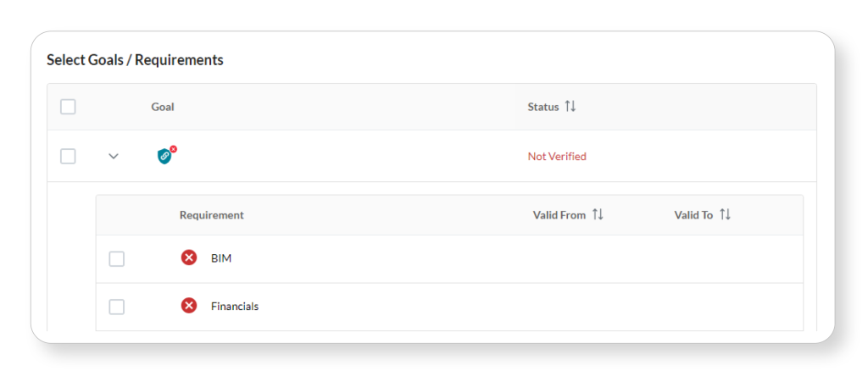The width and height of the screenshot is (868, 371).
Task: Click the Valid From sort arrows icon
Action: coord(598,215)
